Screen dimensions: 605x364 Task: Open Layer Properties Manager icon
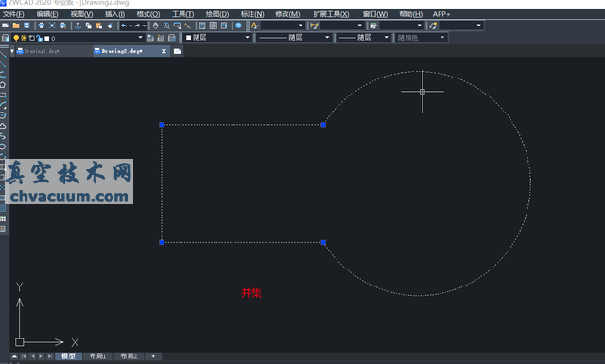point(6,38)
